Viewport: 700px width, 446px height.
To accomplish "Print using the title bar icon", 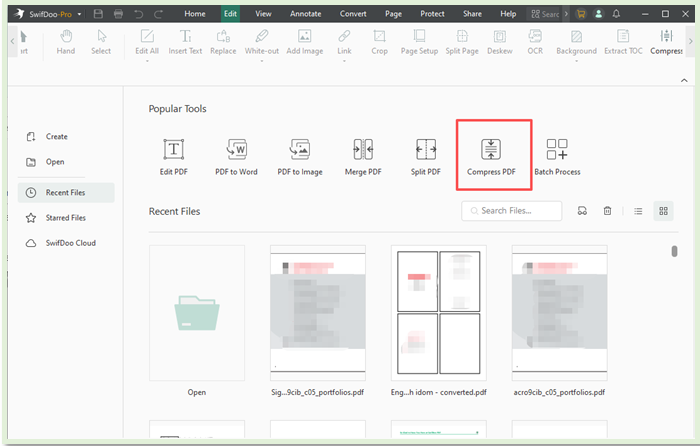I will (118, 14).
